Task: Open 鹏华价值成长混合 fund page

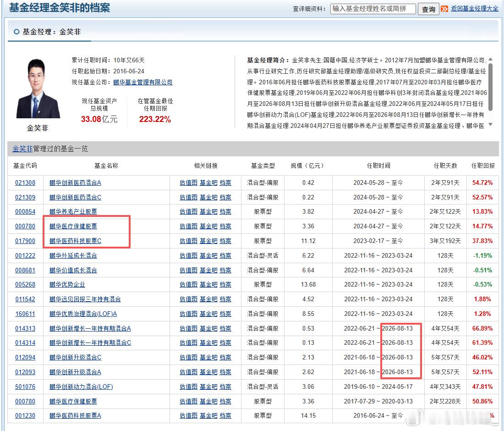Action: click(73, 270)
